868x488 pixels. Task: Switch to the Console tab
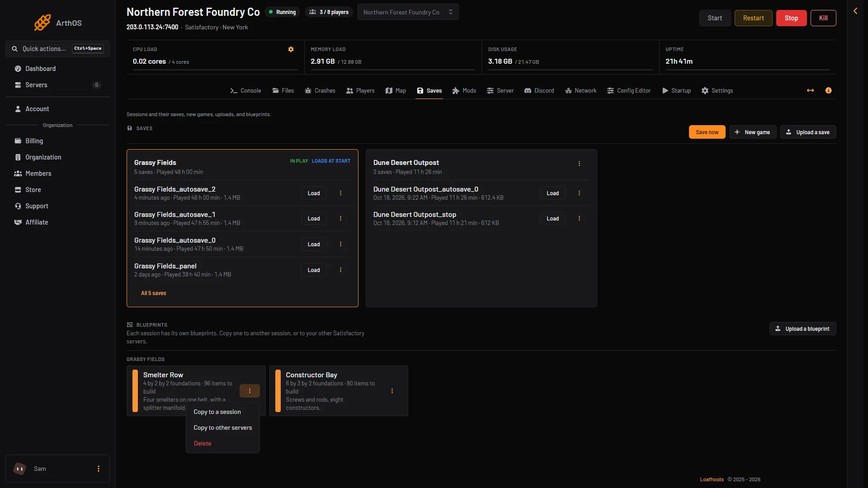pyautogui.click(x=245, y=90)
